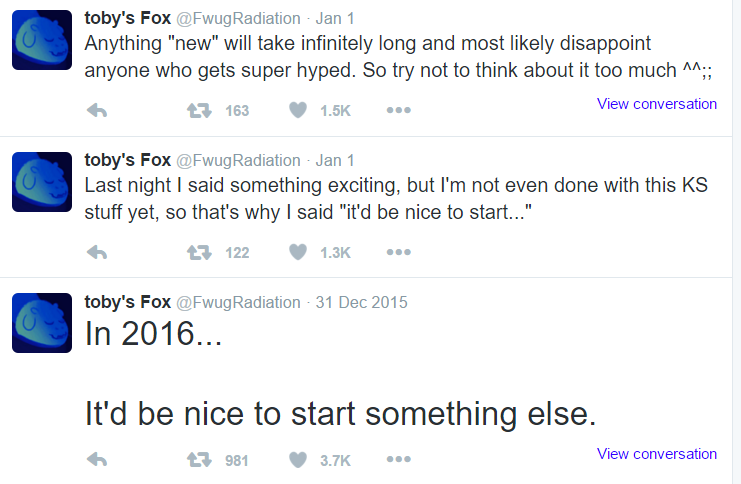
Task: Like the tweet with 1.5K likes
Action: tap(297, 111)
